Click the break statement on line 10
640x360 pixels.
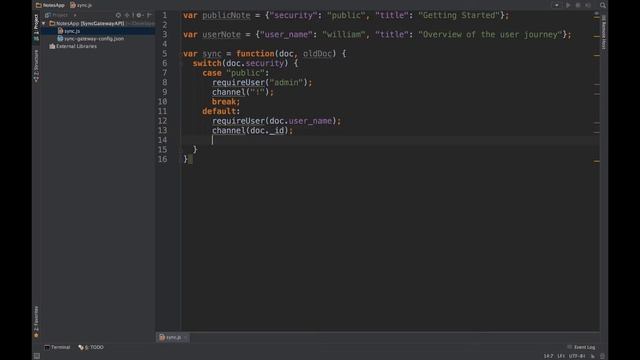[226, 102]
